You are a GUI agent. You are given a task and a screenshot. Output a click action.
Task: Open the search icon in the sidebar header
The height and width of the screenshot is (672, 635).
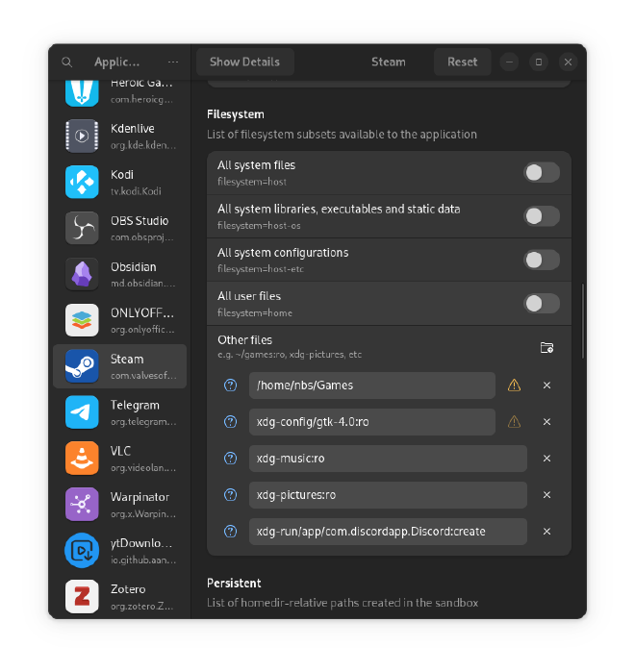click(67, 62)
